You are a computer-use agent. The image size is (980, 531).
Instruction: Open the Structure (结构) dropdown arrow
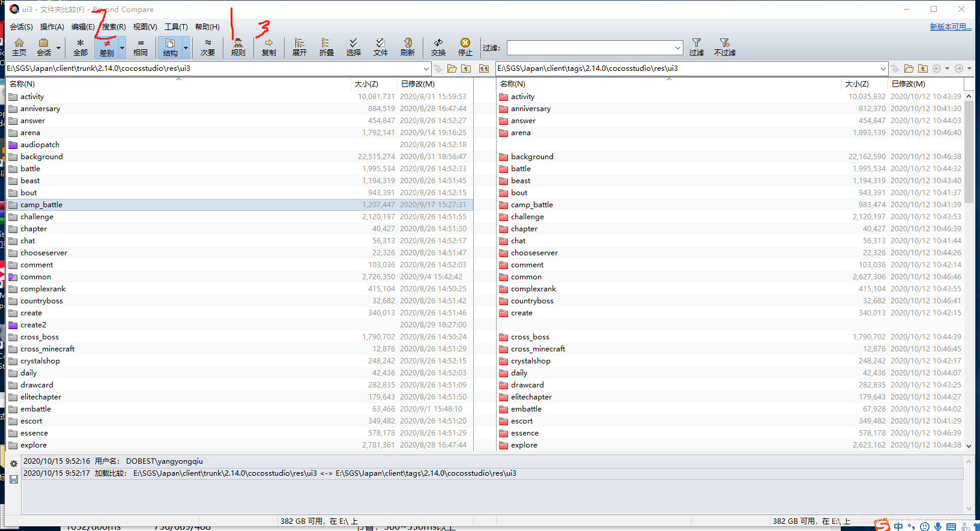coord(186,47)
